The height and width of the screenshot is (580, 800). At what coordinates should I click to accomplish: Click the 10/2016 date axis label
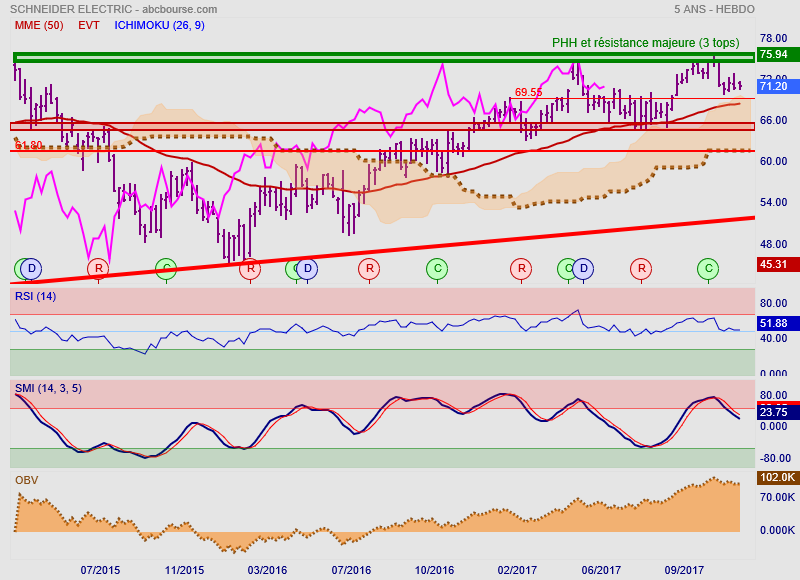(x=434, y=570)
